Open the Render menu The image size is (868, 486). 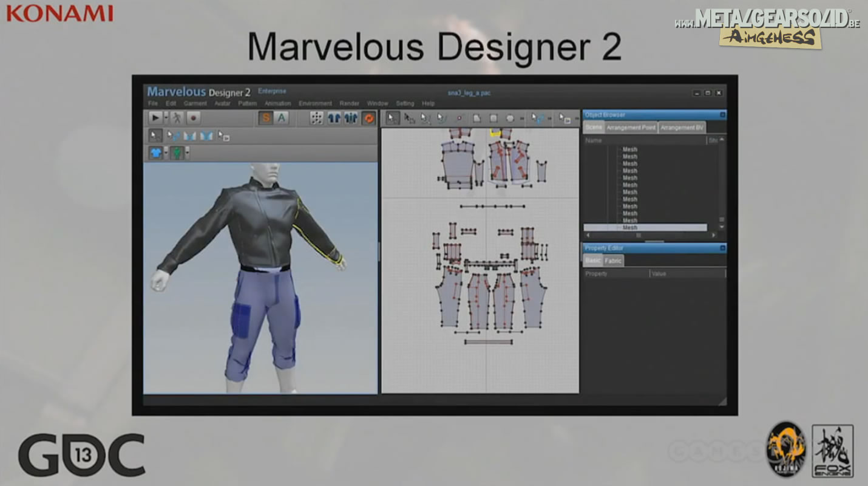350,103
